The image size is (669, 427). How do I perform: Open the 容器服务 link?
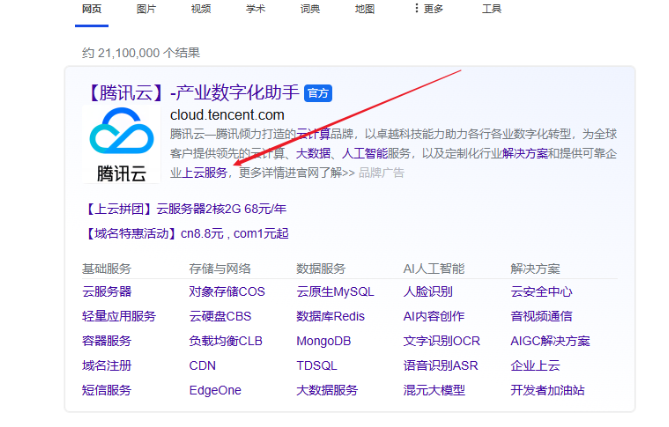click(107, 341)
